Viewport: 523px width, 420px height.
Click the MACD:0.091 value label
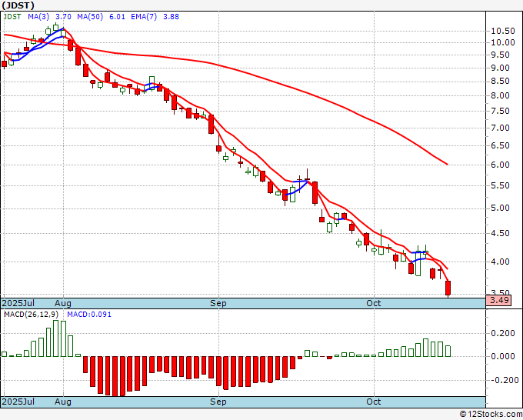point(89,315)
